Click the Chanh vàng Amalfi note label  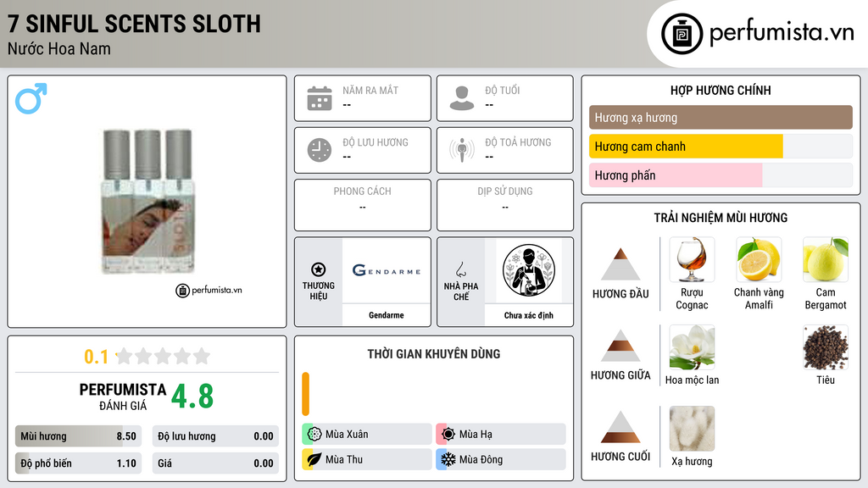(x=759, y=299)
